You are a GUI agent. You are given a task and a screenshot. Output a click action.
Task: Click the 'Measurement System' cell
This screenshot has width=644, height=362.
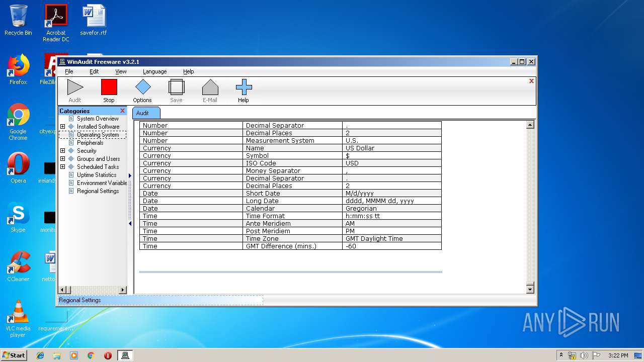292,141
